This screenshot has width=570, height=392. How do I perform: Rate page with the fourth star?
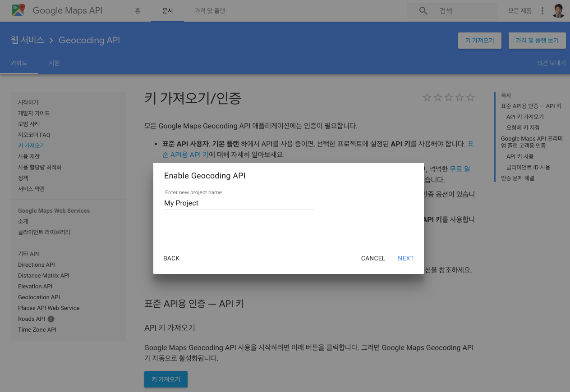(460, 97)
